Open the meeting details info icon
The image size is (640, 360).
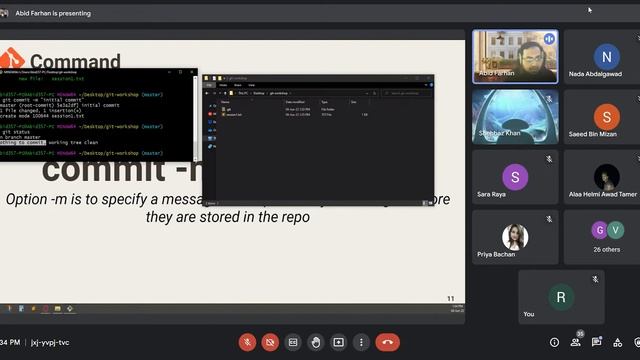click(x=554, y=342)
